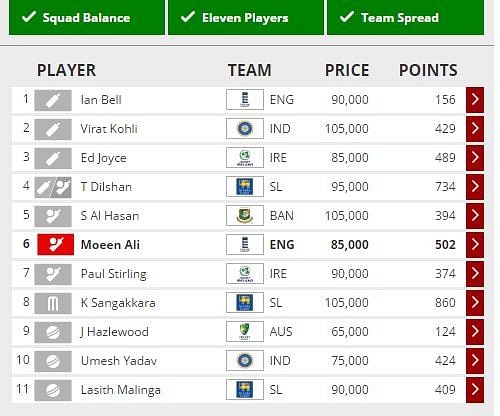This screenshot has width=500, height=416.
Task: Click the Bangladesh team badge beside S Al Hasan
Action: (245, 215)
